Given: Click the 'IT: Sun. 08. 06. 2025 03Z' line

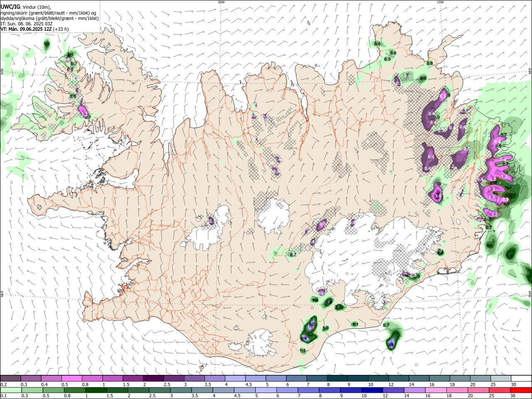Looking at the screenshot, I should tap(26, 24).
